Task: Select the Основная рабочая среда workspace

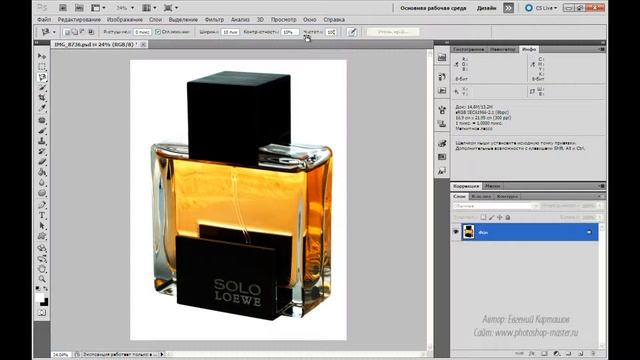Action: pos(433,8)
